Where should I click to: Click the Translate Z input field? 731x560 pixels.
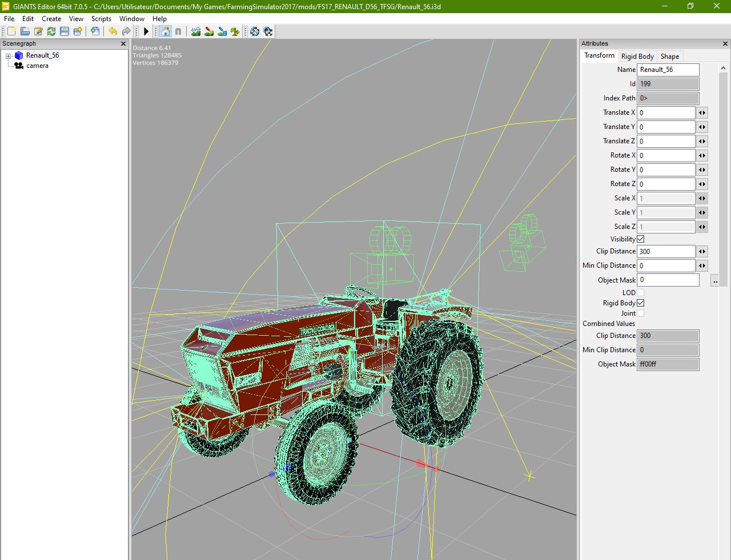tap(666, 141)
